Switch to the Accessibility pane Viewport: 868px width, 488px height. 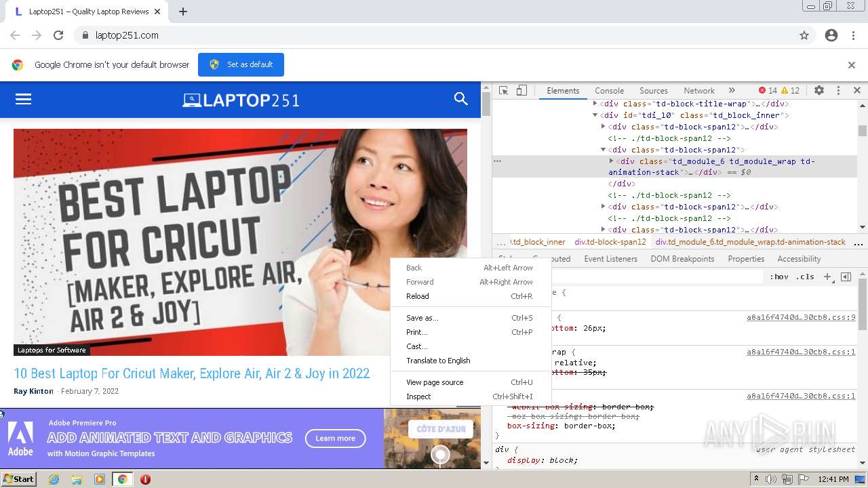pyautogui.click(x=799, y=259)
